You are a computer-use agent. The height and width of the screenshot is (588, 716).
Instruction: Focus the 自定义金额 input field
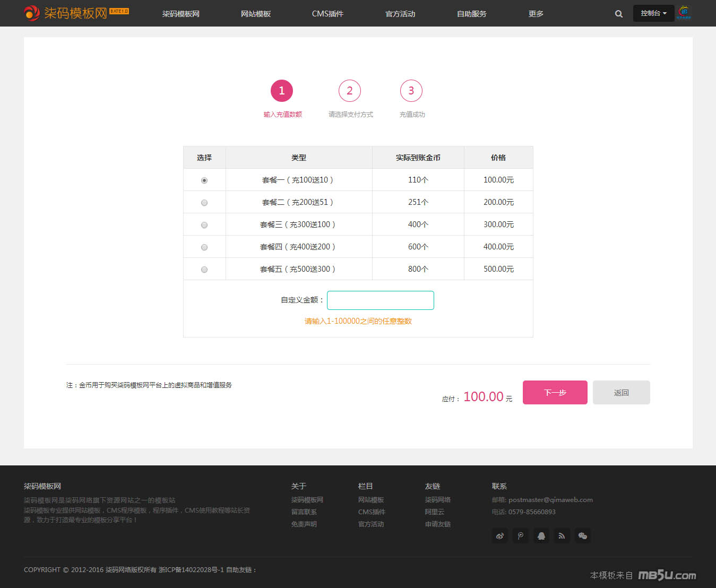point(380,300)
